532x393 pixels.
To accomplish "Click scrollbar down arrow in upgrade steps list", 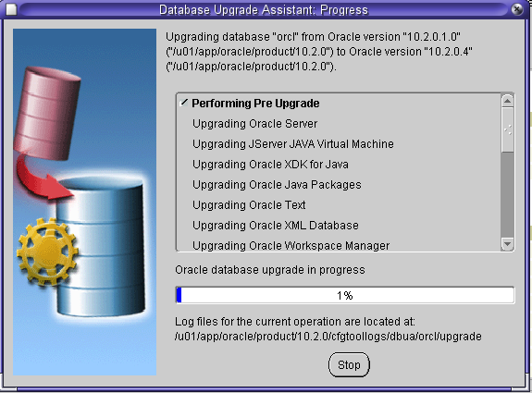I will [x=507, y=244].
